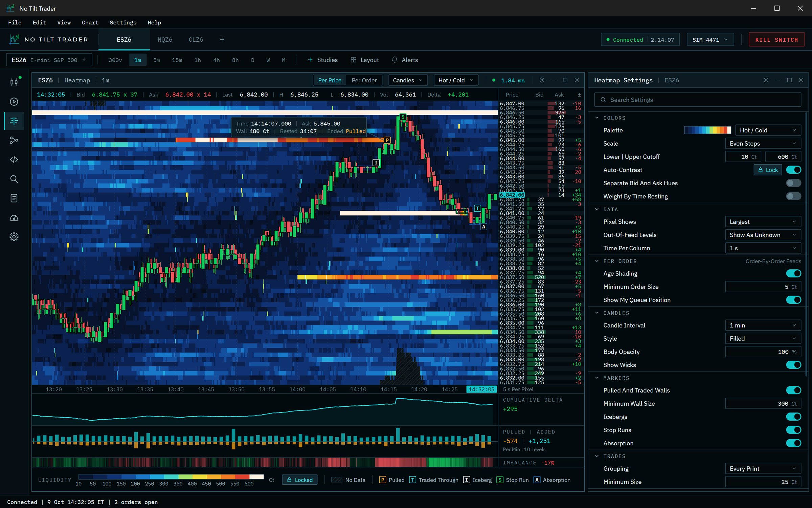The height and width of the screenshot is (508, 812).
Task: Open the code script sidebar icon
Action: click(14, 160)
